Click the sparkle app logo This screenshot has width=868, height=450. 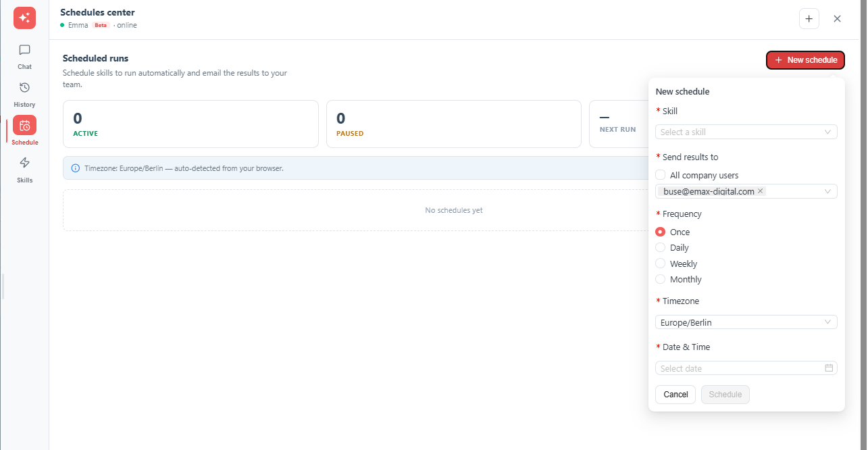tap(24, 18)
